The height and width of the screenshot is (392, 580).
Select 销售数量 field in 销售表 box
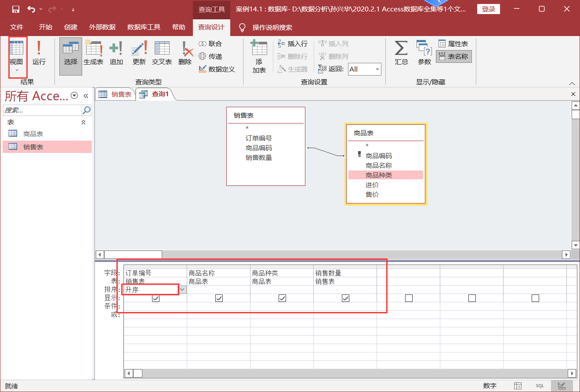coord(259,157)
